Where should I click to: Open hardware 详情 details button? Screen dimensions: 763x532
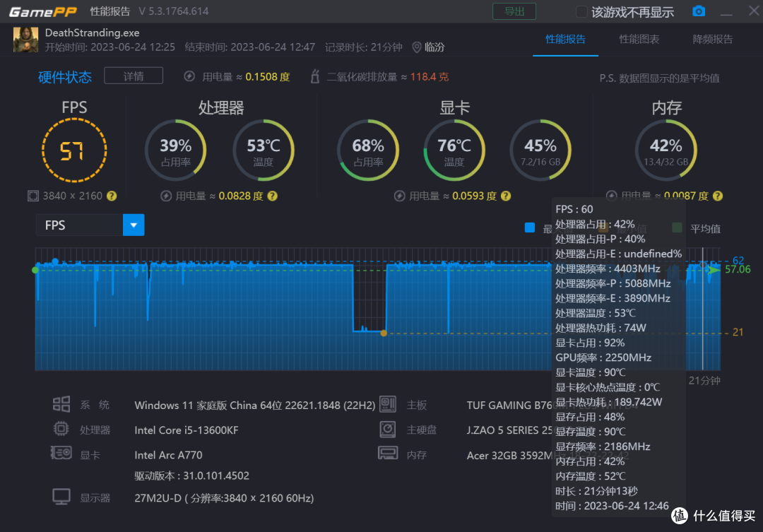(x=134, y=76)
